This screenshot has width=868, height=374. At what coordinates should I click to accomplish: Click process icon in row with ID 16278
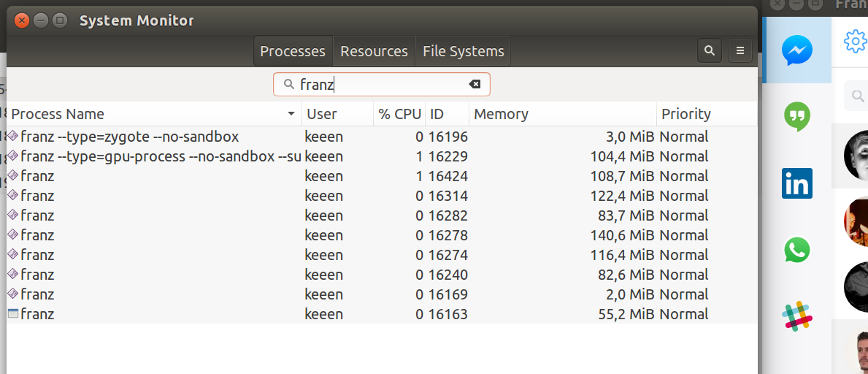coord(13,235)
